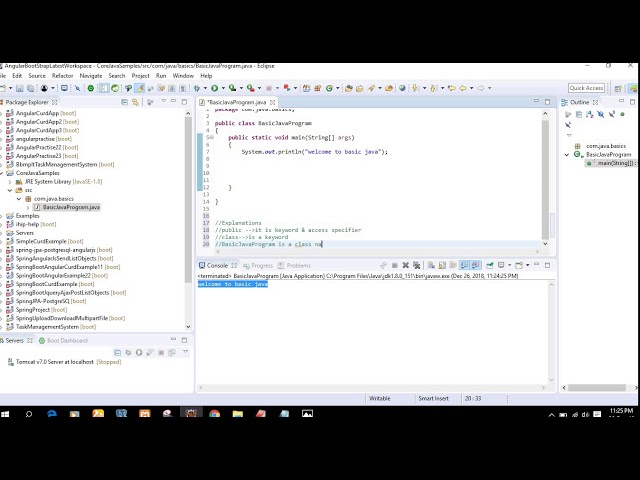640x480 pixels.
Task: Select Tomcat v7.0 Server at localhost
Action: pos(64,362)
